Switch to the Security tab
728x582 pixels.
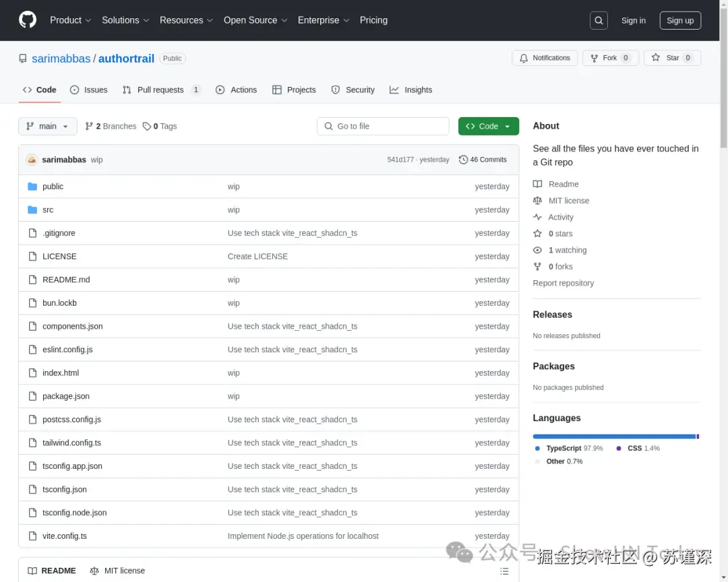point(353,90)
